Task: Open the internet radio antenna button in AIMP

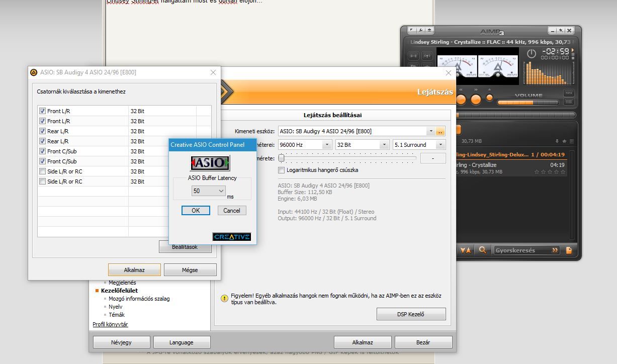Action: 427,56
